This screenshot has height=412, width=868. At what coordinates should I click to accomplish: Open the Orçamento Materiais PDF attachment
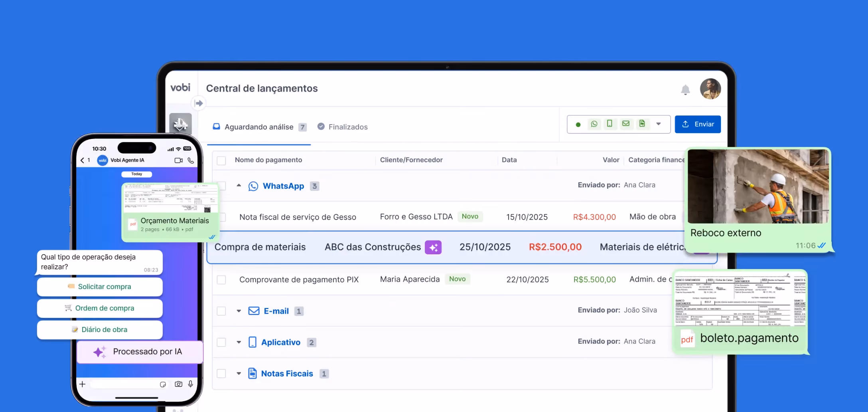[170, 212]
